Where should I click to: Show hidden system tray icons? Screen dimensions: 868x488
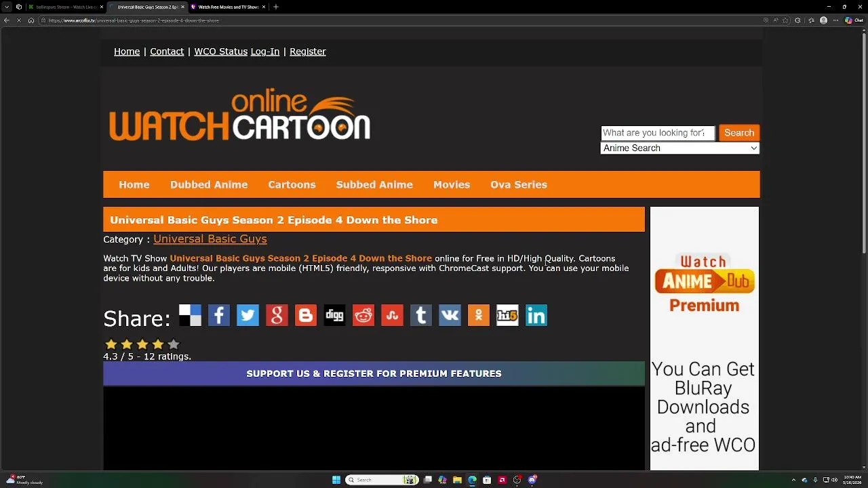point(793,480)
